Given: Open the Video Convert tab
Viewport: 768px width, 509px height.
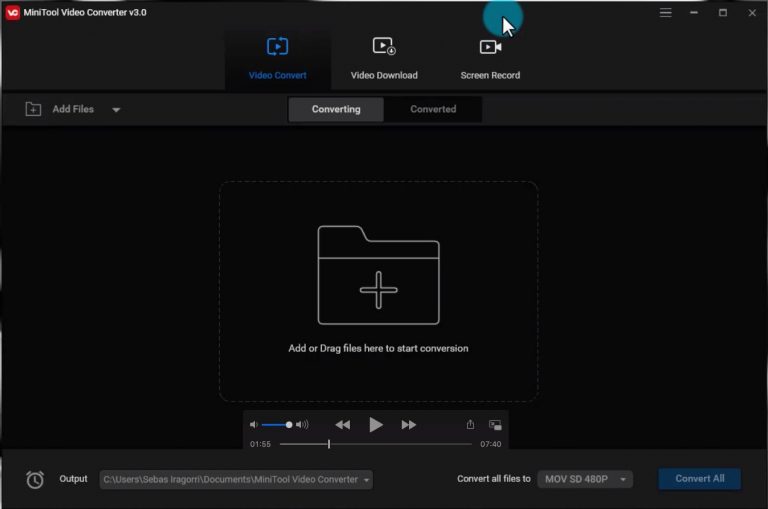Looking at the screenshot, I should 278,59.
